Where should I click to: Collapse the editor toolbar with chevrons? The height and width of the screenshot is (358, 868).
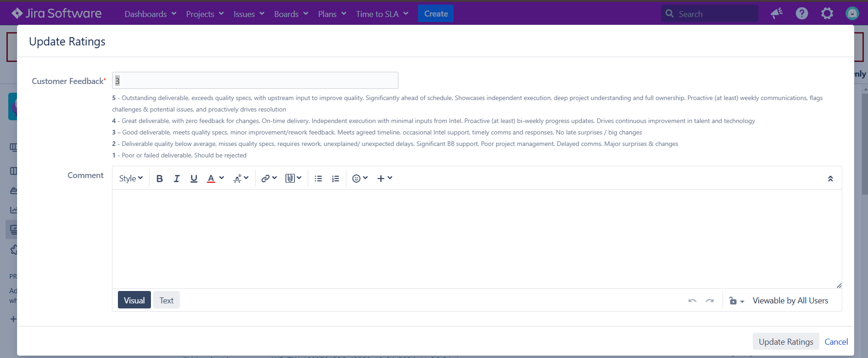(x=830, y=179)
